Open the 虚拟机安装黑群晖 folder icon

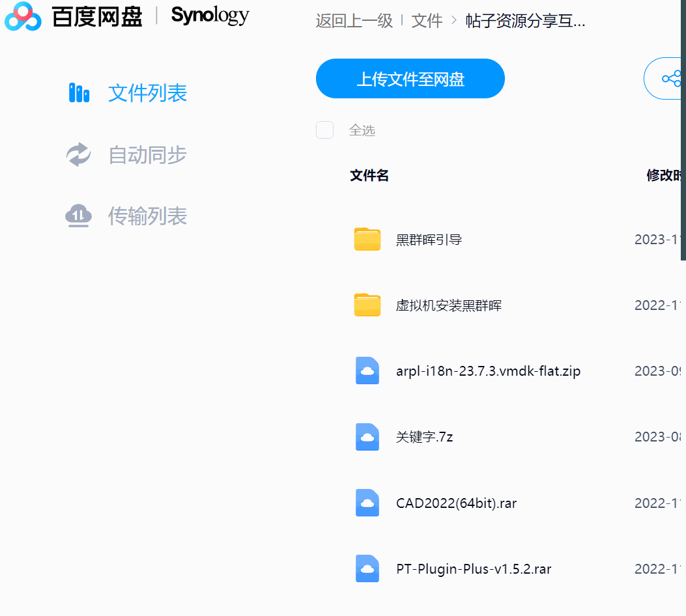coord(367,305)
